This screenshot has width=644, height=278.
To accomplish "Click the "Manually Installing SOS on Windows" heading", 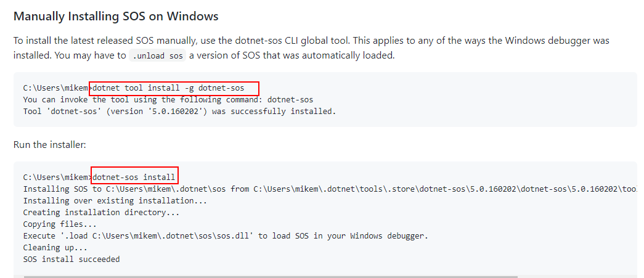I will click(116, 17).
